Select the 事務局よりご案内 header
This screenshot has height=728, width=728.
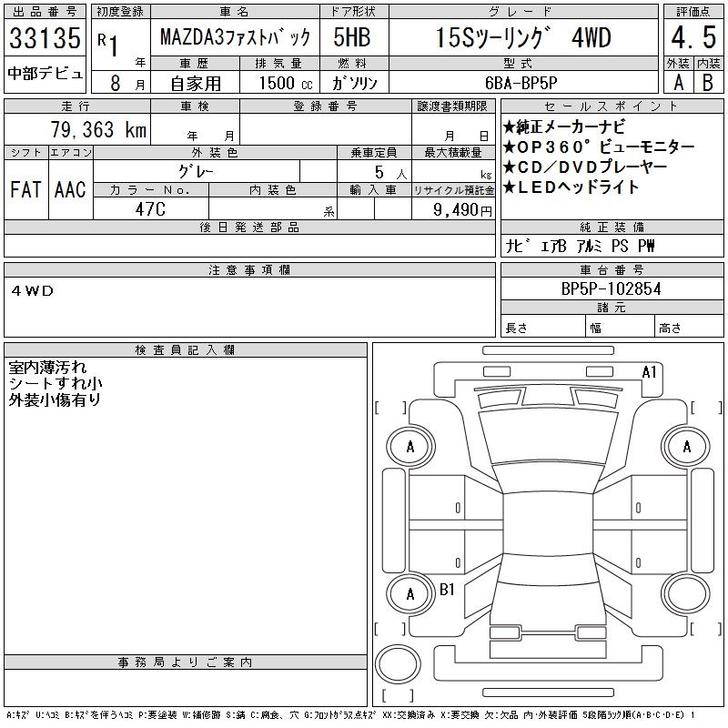(x=185, y=662)
